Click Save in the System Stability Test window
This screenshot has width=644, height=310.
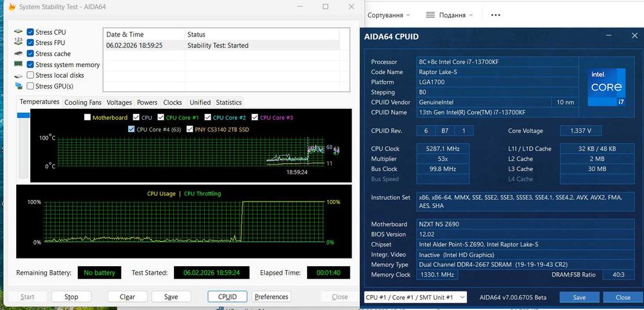point(171,296)
